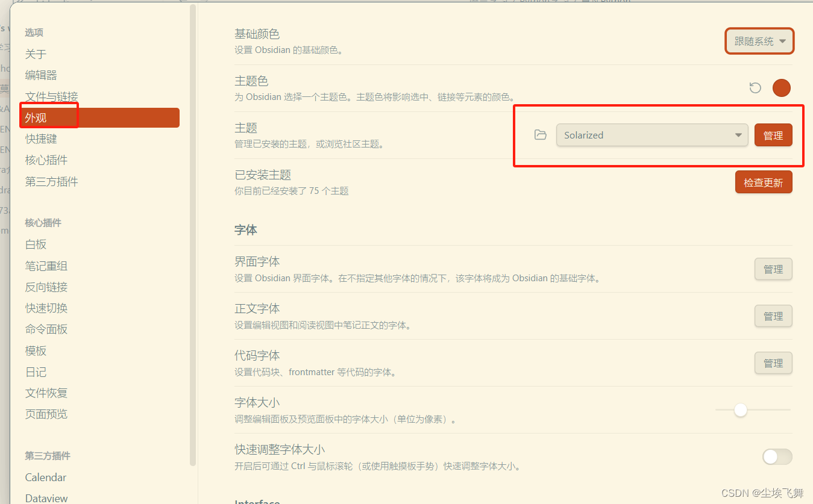Click the settings sidebar scrollbar
Viewport: 813px width, 504px height.
tap(193, 235)
